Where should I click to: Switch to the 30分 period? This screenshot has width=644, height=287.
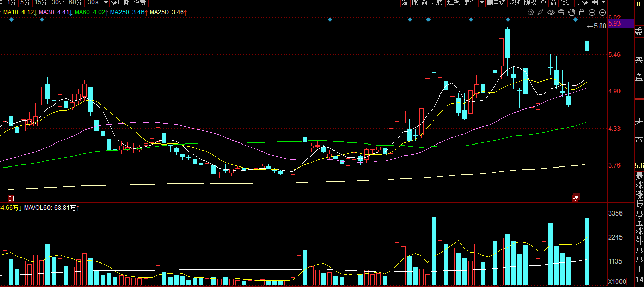[58, 3]
